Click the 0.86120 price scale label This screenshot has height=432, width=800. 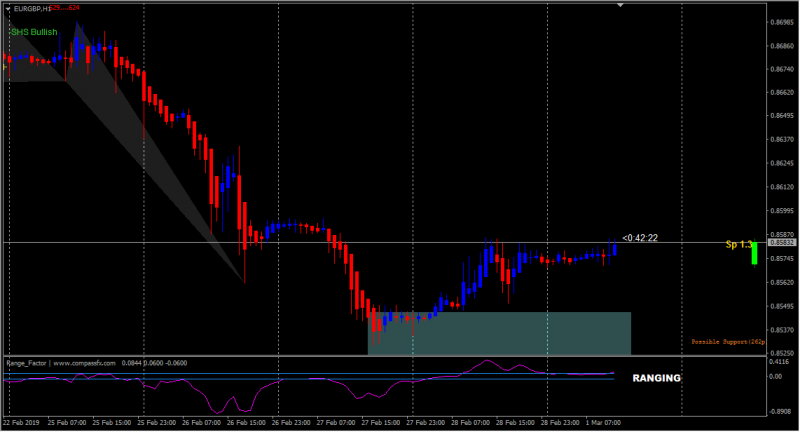tap(782, 187)
